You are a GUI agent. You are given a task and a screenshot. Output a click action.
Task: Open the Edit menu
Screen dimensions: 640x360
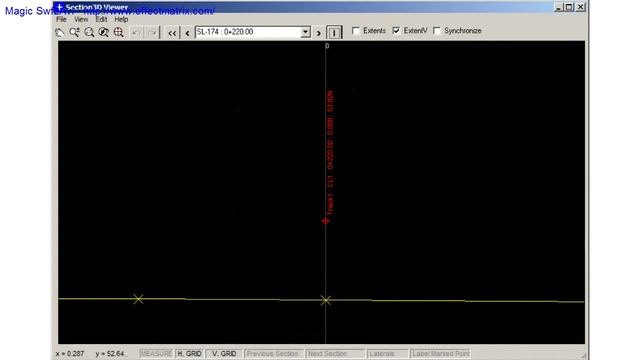(x=101, y=19)
